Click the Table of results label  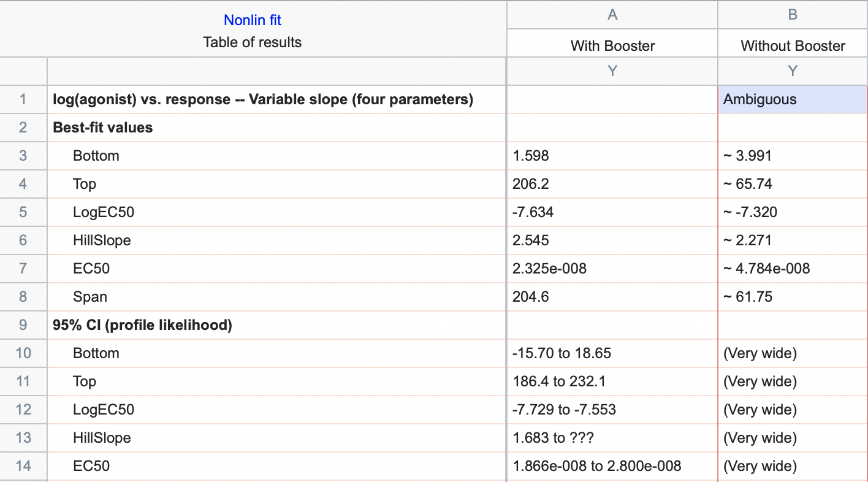[253, 42]
